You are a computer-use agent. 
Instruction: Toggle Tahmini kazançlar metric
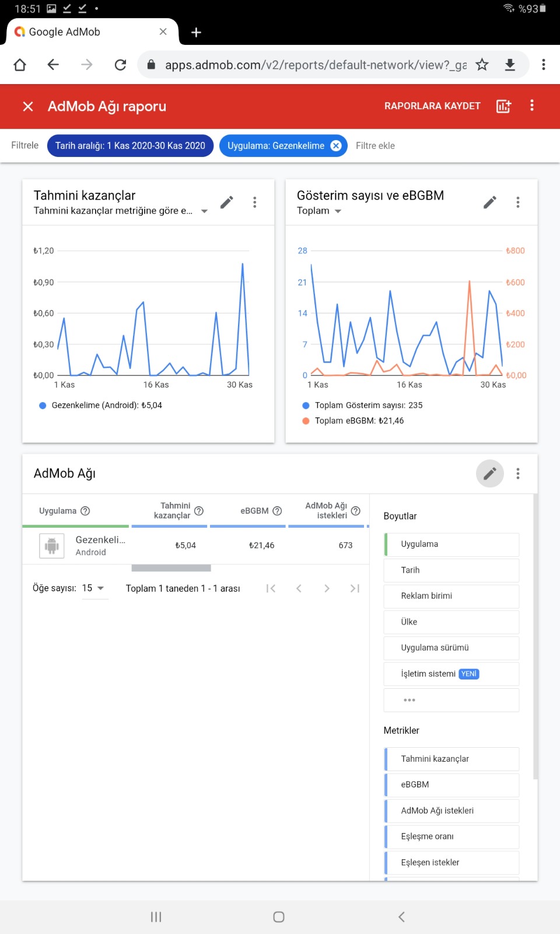pos(452,759)
